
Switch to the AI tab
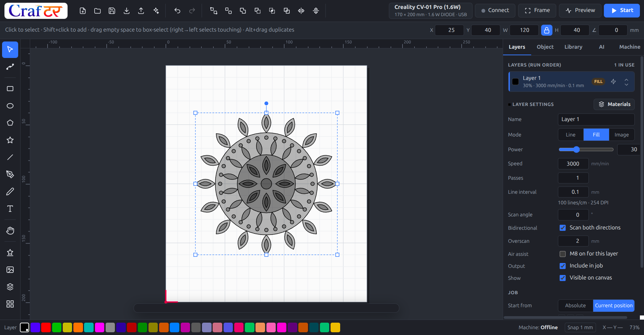(x=601, y=47)
